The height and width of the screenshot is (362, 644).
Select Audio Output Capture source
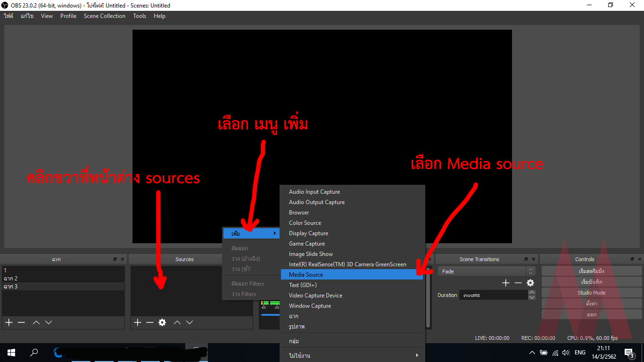(x=352, y=202)
